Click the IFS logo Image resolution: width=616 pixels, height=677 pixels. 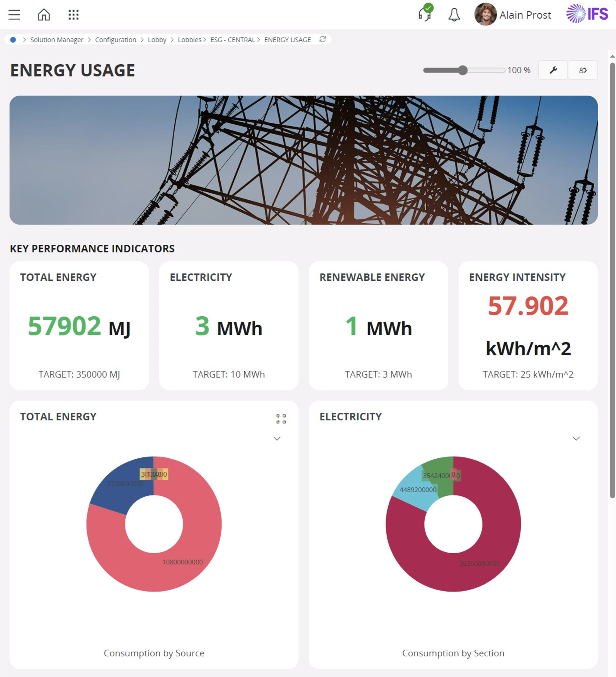(587, 14)
